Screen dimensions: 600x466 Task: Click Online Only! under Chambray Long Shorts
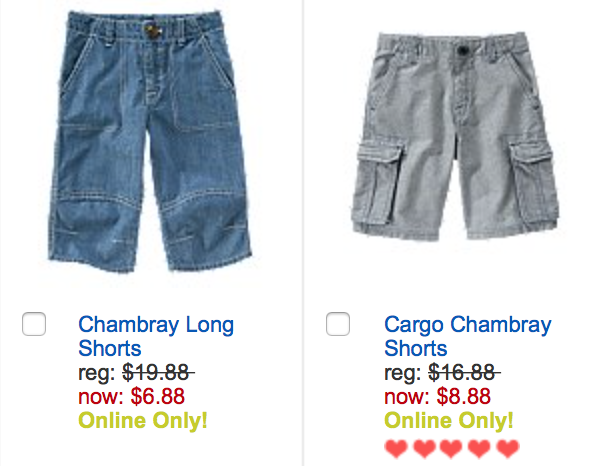[143, 420]
